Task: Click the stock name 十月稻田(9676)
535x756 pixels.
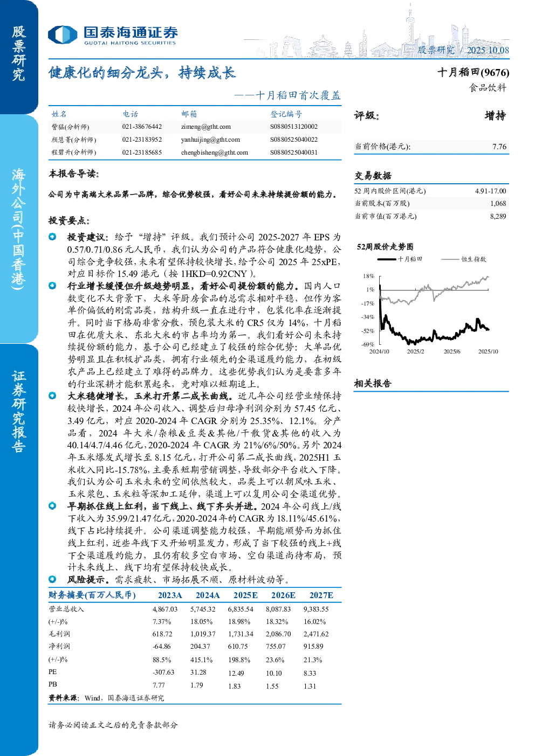Action: pyautogui.click(x=473, y=72)
